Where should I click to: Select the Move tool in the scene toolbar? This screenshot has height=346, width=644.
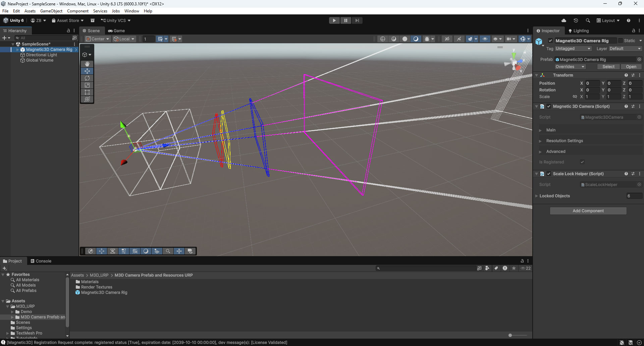point(87,71)
